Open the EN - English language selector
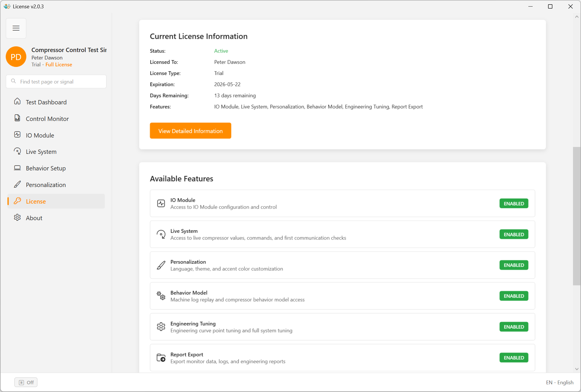581x392 pixels. coord(560,382)
